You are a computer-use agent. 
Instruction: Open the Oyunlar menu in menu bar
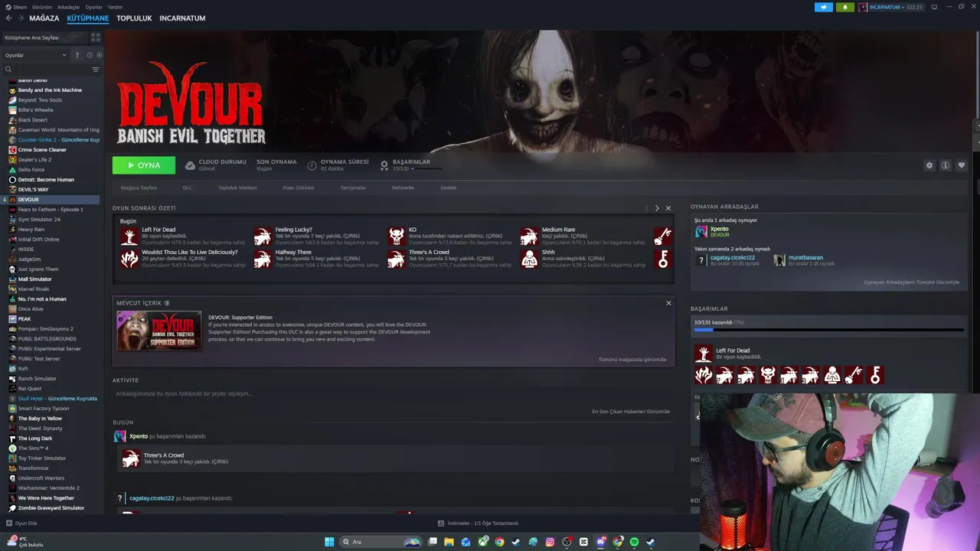[x=93, y=7]
